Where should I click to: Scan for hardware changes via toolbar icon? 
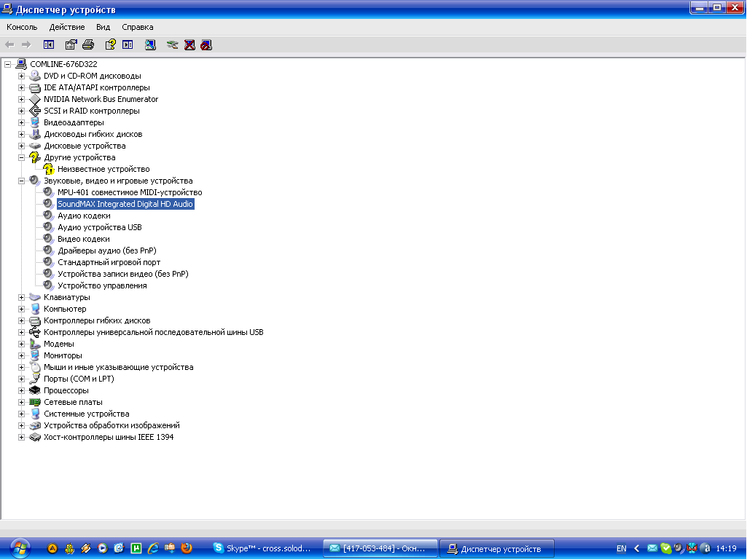tap(151, 44)
